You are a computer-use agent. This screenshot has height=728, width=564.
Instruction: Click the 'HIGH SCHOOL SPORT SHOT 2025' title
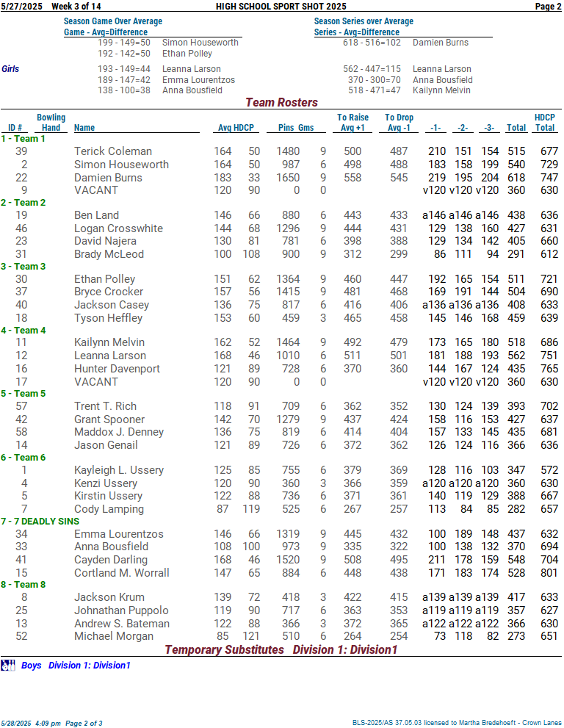tap(281, 6)
